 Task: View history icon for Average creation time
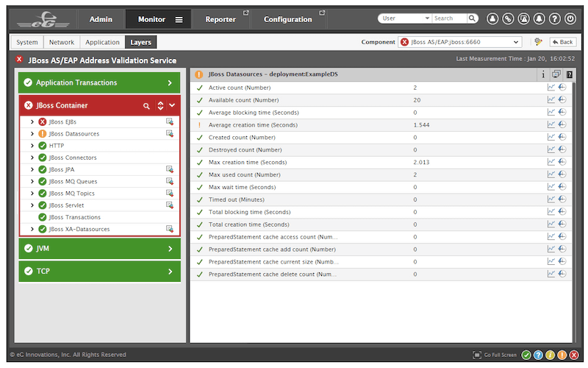pos(562,125)
